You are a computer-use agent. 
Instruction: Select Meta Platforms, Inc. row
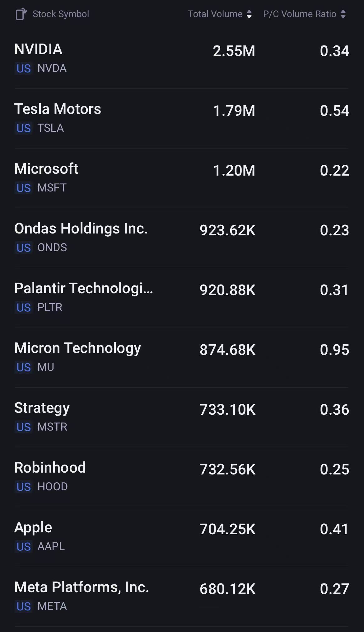[182, 597]
